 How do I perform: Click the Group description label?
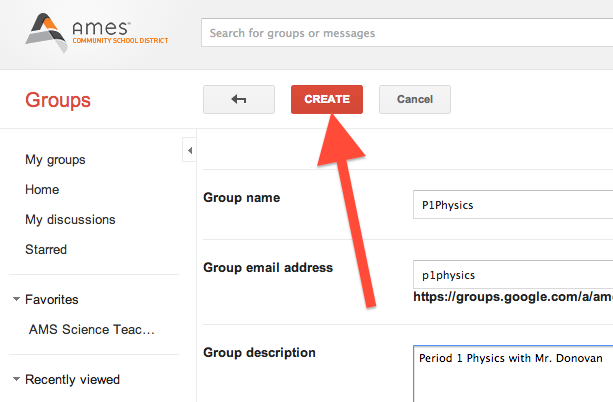(x=259, y=353)
